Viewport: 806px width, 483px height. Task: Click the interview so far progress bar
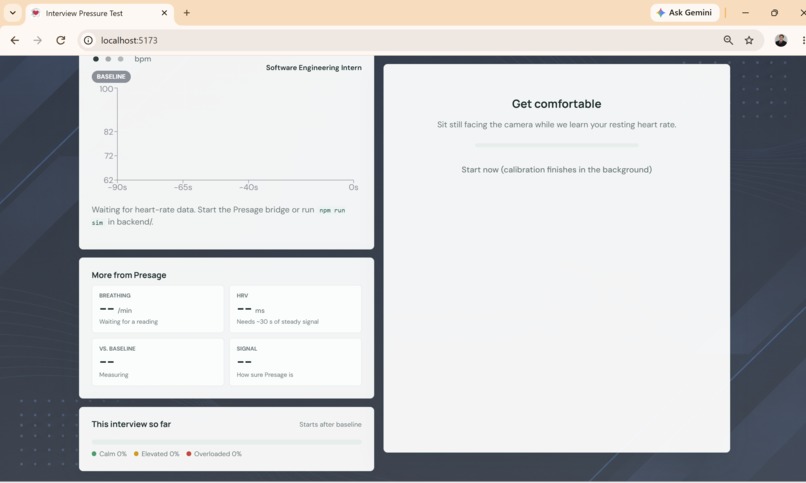226,441
